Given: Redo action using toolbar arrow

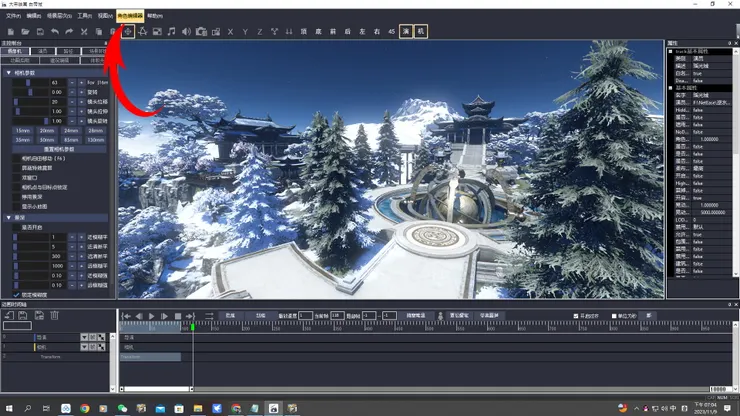Looking at the screenshot, I should (x=69, y=32).
